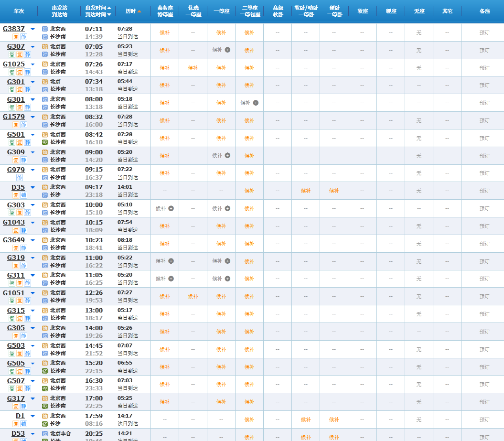Expand stop details for train G3837
The image size is (504, 441).
pos(32,29)
